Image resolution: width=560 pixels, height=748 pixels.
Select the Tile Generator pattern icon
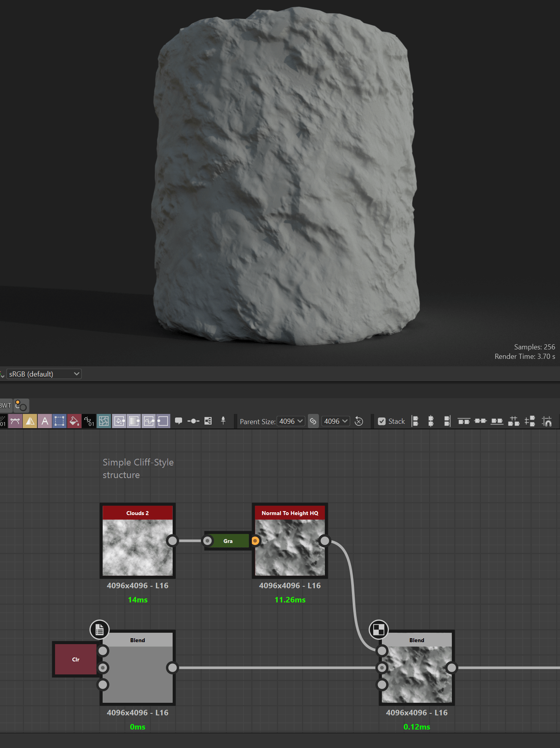pos(104,421)
